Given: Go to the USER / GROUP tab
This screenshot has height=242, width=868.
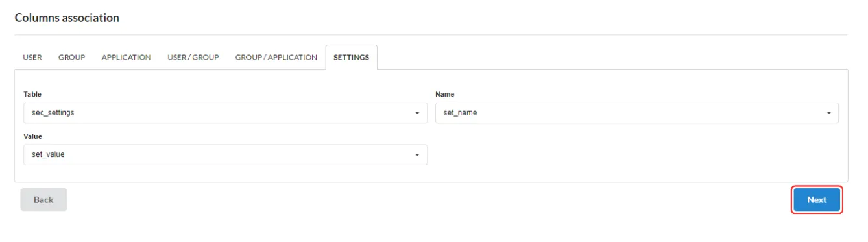Looking at the screenshot, I should [x=193, y=58].
